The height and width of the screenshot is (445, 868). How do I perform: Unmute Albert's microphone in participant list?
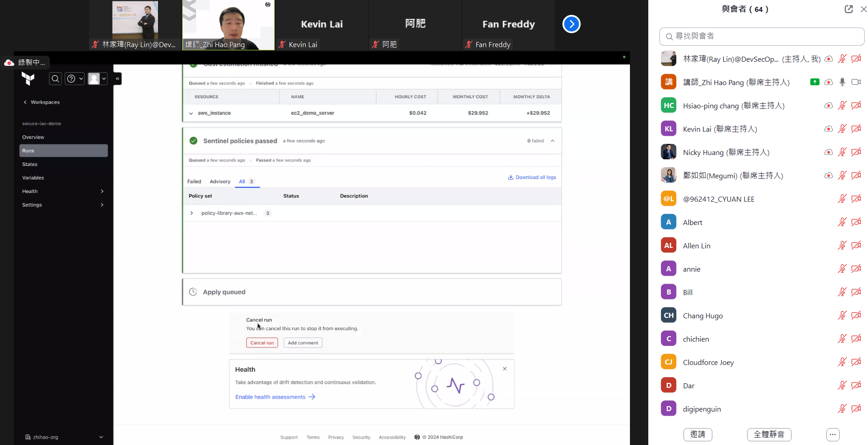(x=842, y=222)
